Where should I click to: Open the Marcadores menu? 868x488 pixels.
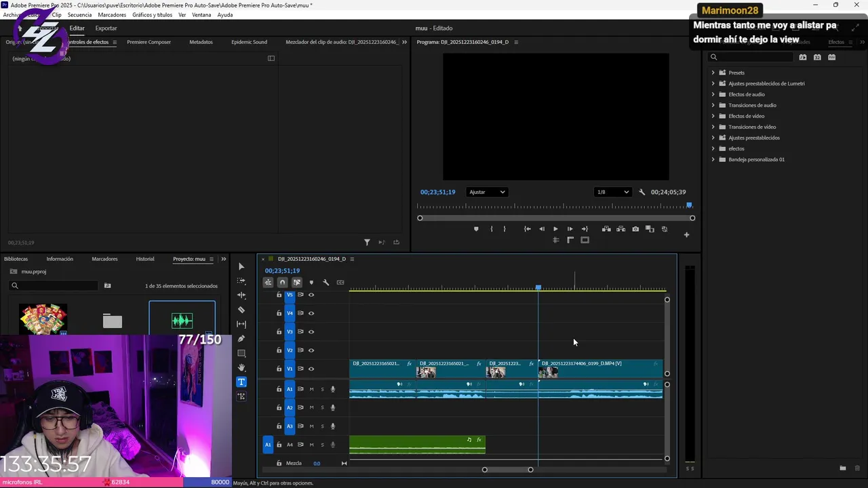click(112, 15)
